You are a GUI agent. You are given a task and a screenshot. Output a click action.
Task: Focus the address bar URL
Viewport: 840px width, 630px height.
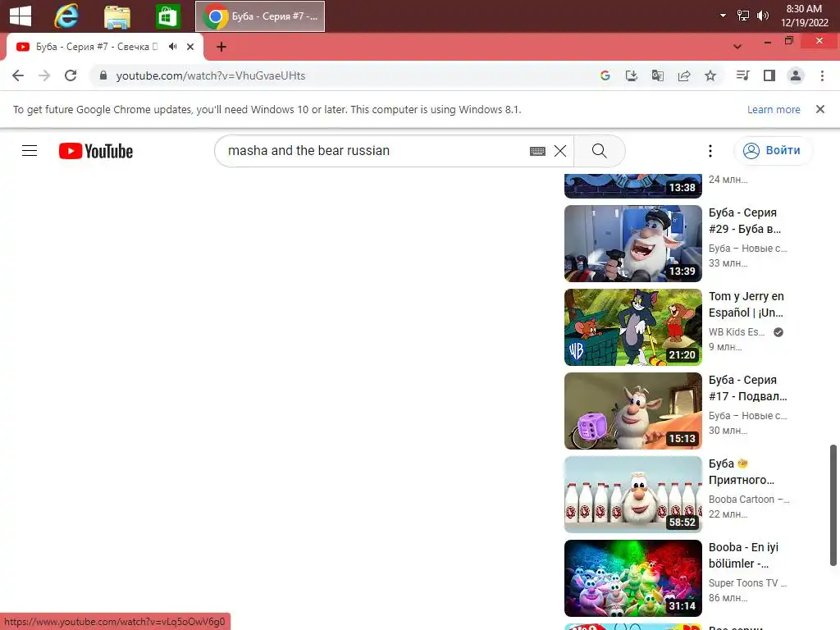click(x=211, y=75)
